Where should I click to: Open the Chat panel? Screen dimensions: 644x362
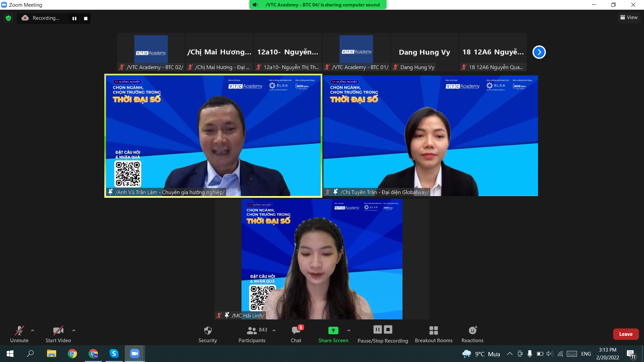pyautogui.click(x=296, y=334)
